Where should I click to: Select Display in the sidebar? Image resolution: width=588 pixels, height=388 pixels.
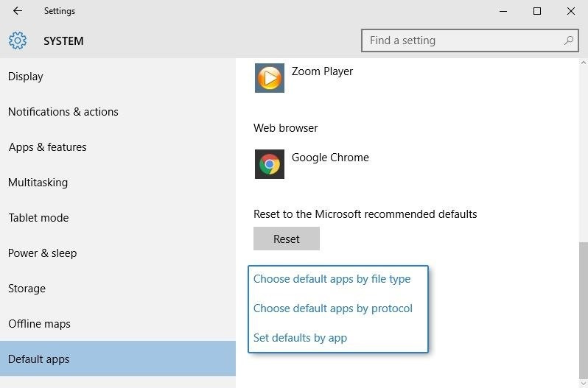coord(26,77)
